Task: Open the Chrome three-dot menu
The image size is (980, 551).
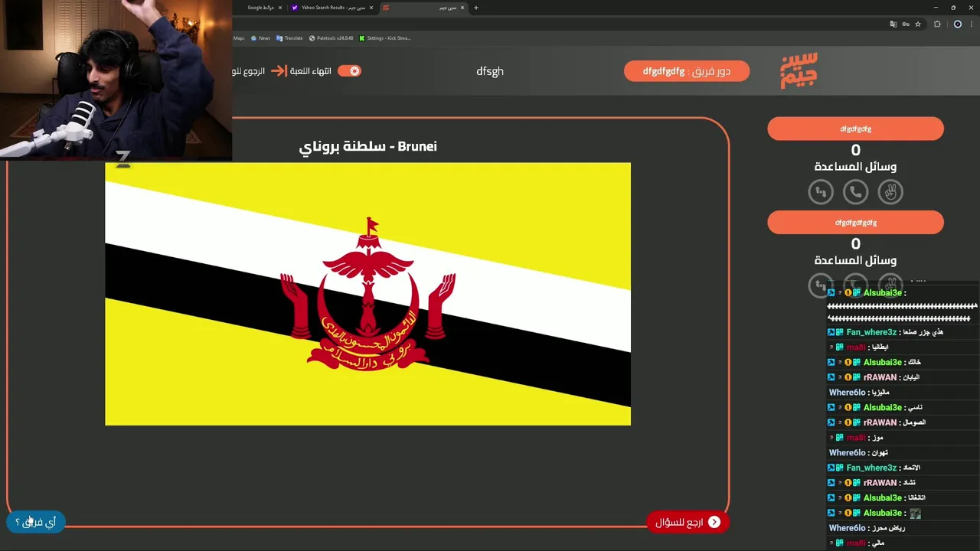Action: [x=971, y=24]
